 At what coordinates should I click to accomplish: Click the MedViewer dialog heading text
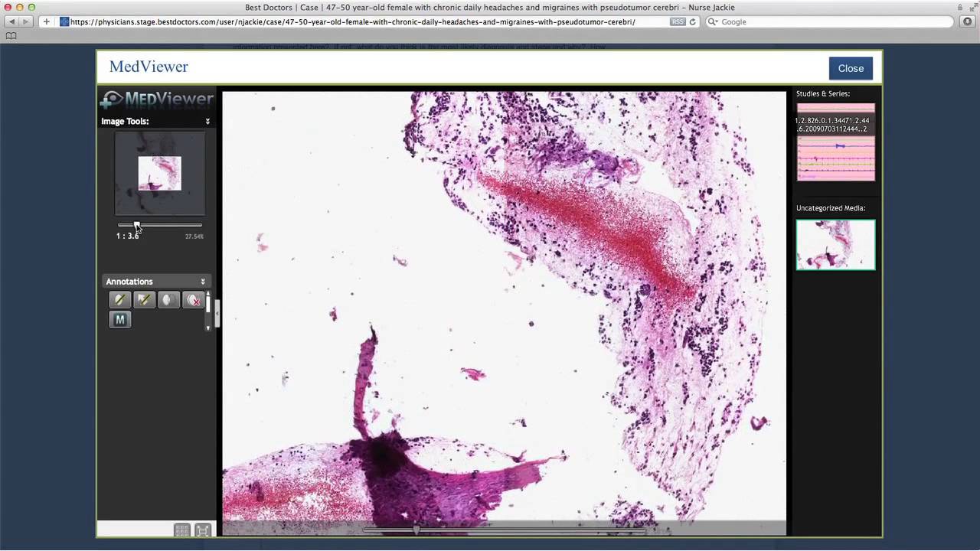tap(149, 67)
